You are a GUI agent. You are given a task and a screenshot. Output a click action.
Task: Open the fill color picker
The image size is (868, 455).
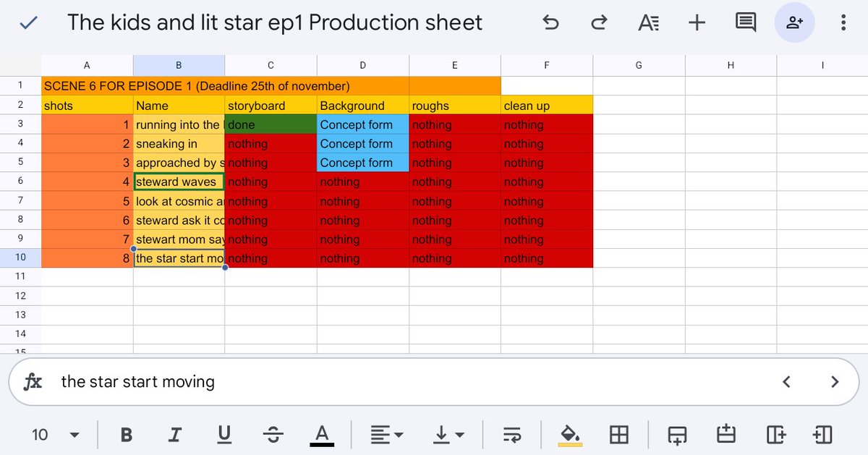(570, 434)
